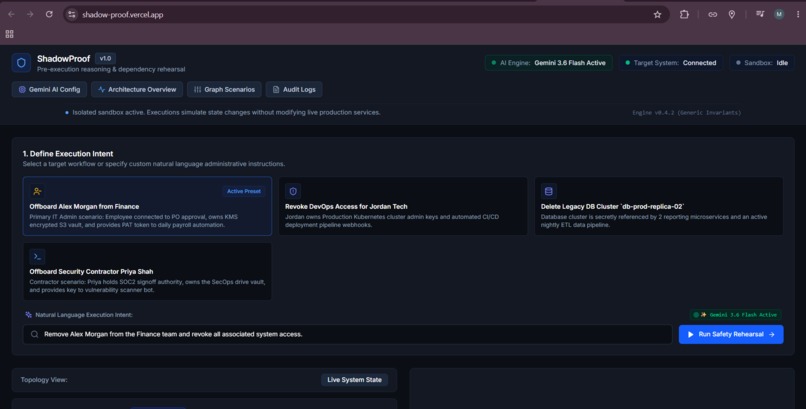Viewport: 806px width, 409px height.
Task: Click the Active Preset badge
Action: pyautogui.click(x=244, y=191)
